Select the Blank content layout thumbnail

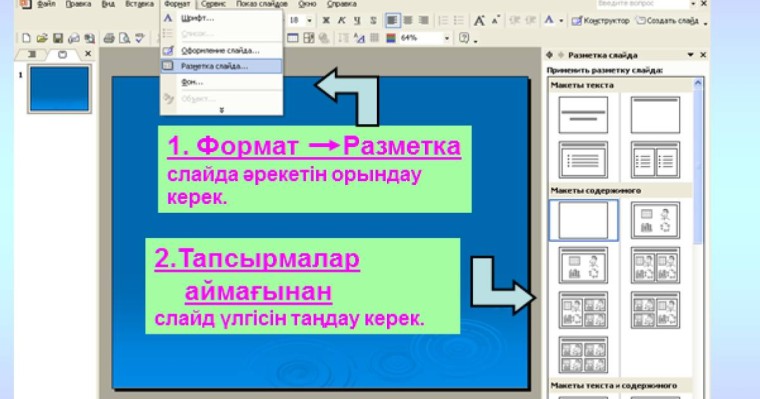coord(583,221)
